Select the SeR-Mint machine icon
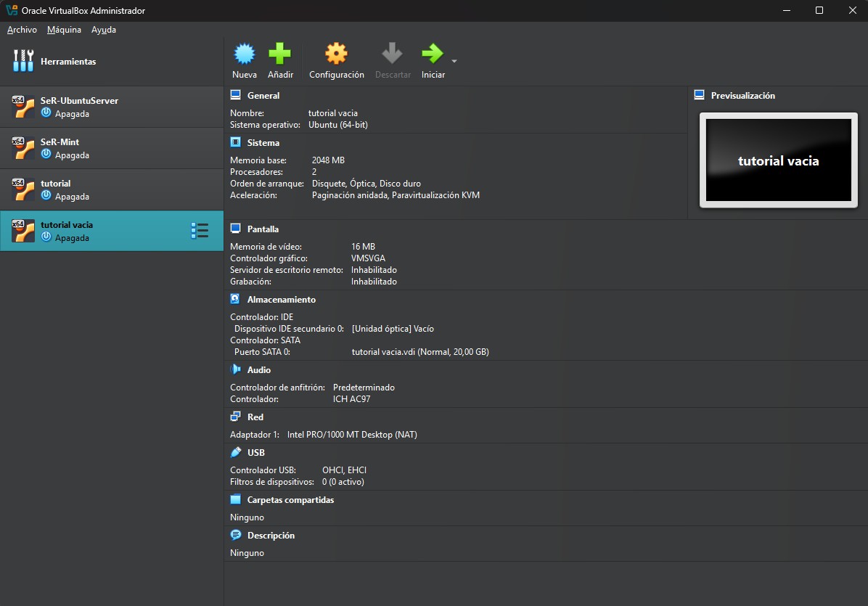 [23, 148]
